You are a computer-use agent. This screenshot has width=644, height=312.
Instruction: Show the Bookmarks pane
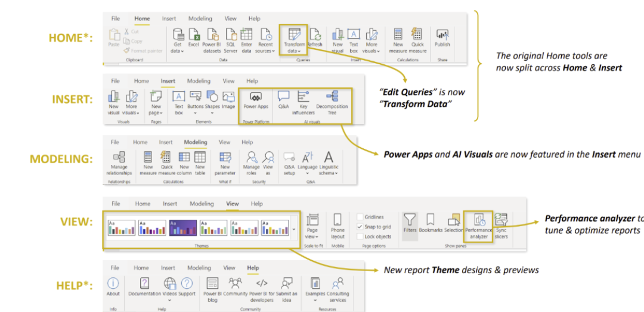click(431, 223)
